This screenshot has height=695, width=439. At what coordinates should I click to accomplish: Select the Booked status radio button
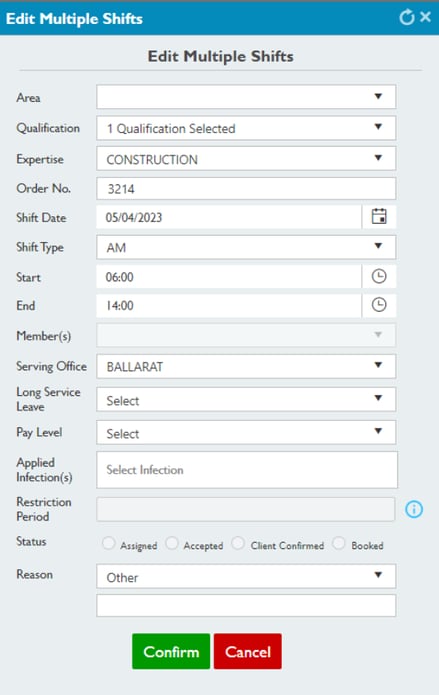pyautogui.click(x=339, y=543)
